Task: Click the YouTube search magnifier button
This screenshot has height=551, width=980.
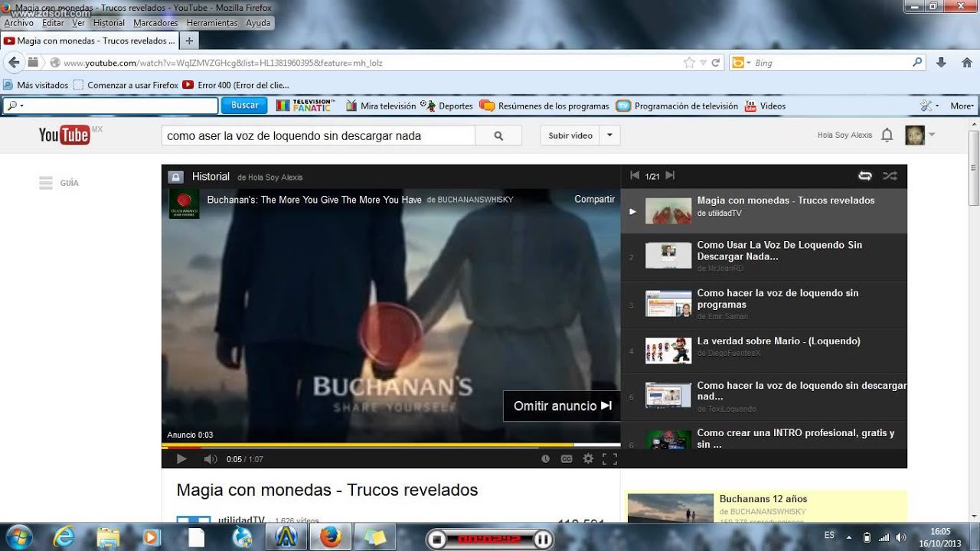Action: coord(498,135)
